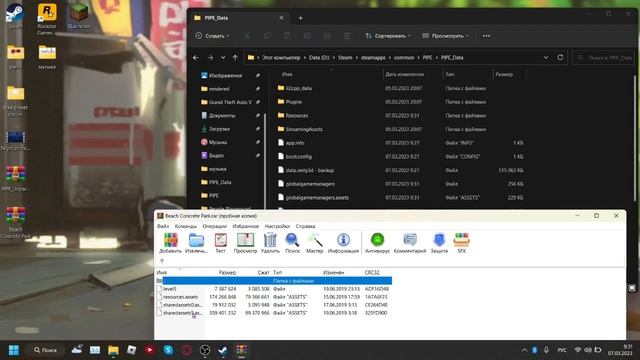Screen dimensions: 640x360
Task: Open more options ellipsis in Explorer
Action: coord(486,36)
